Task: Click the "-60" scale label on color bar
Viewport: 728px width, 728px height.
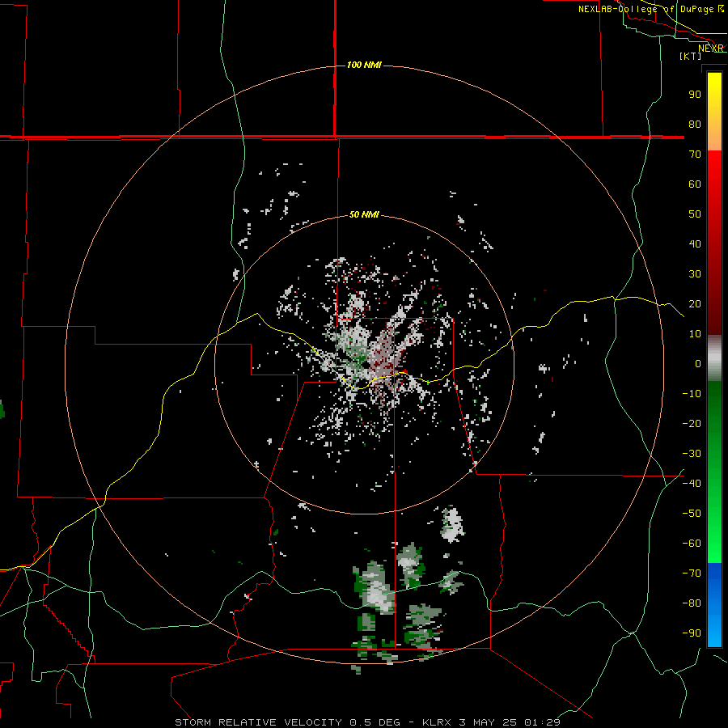Action: [x=692, y=544]
